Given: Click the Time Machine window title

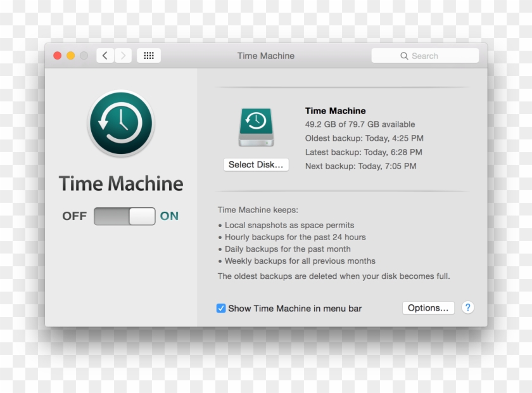Looking at the screenshot, I should (265, 56).
